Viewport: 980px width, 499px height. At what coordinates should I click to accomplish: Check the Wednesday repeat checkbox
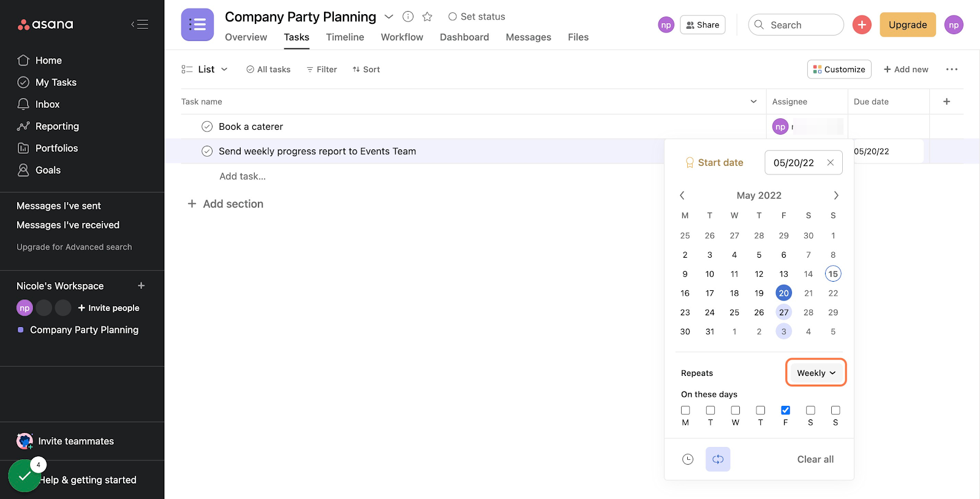(x=736, y=410)
